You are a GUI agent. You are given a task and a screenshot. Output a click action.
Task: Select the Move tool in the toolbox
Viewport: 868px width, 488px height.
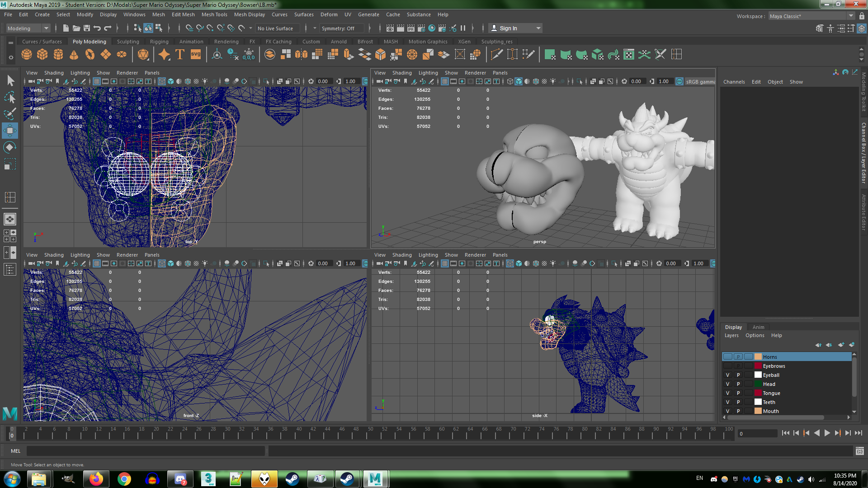[x=10, y=131]
